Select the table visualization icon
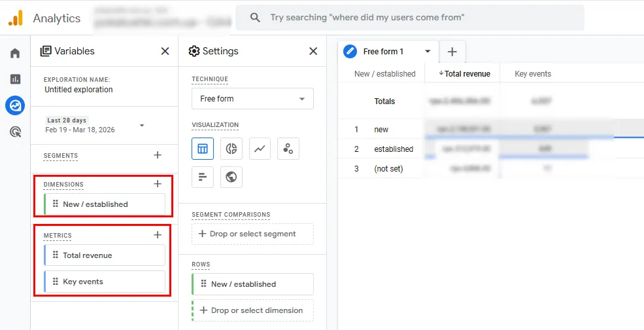 point(203,149)
